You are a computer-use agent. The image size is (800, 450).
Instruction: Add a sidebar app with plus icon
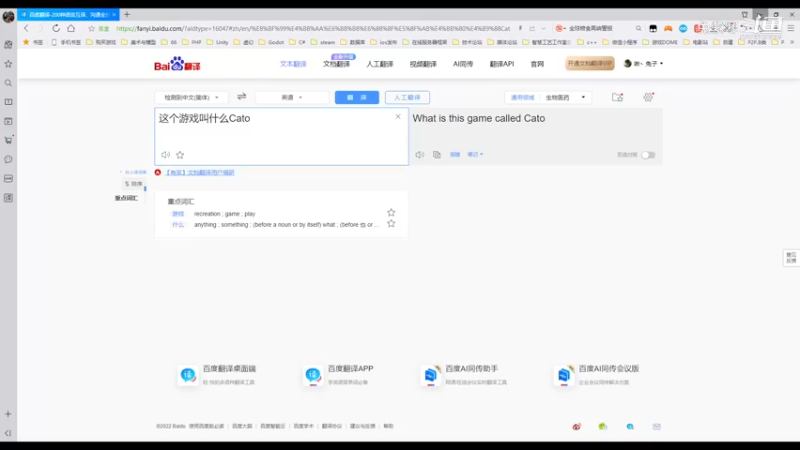pos(8,414)
